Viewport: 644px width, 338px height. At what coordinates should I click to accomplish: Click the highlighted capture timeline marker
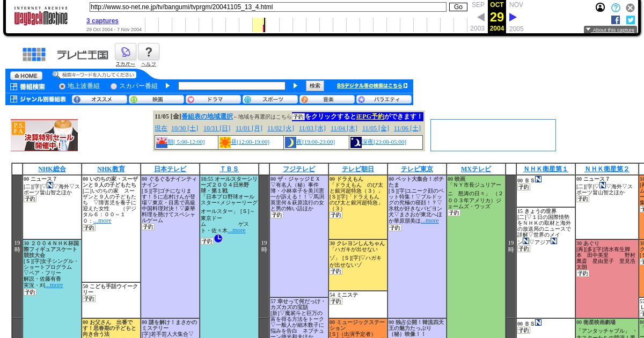pyautogui.click(x=259, y=25)
